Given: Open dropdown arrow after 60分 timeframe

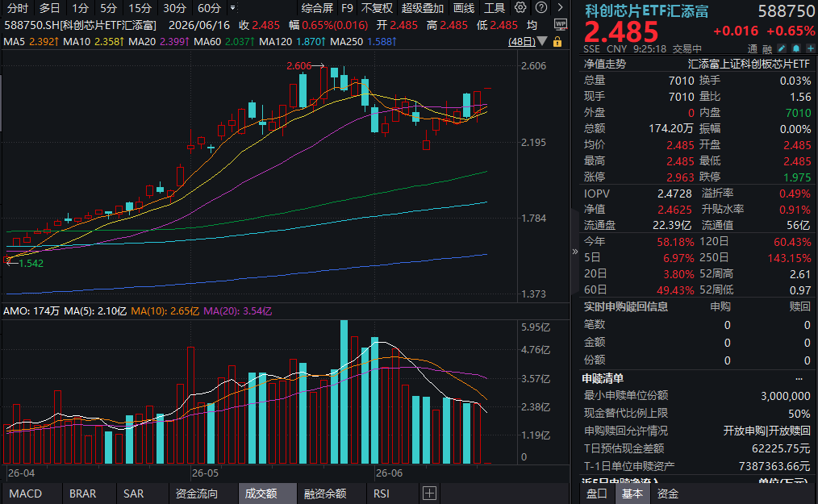Looking at the screenshot, I should pos(232,8).
